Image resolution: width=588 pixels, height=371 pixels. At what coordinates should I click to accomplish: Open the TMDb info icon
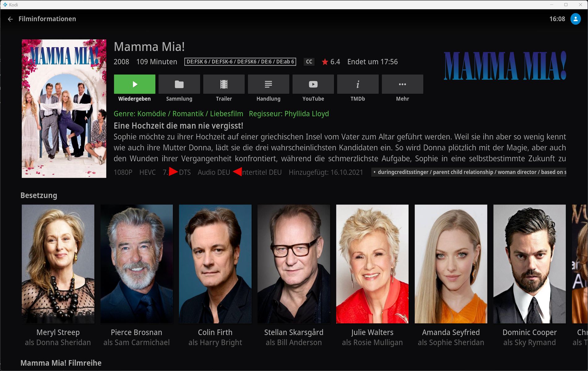[358, 84]
